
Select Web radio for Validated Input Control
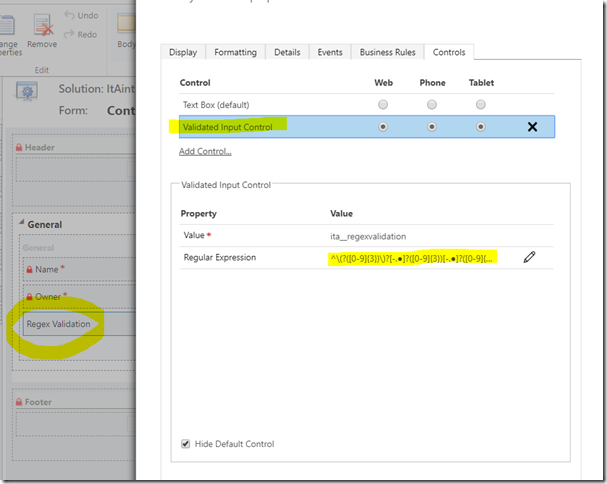[x=383, y=127]
